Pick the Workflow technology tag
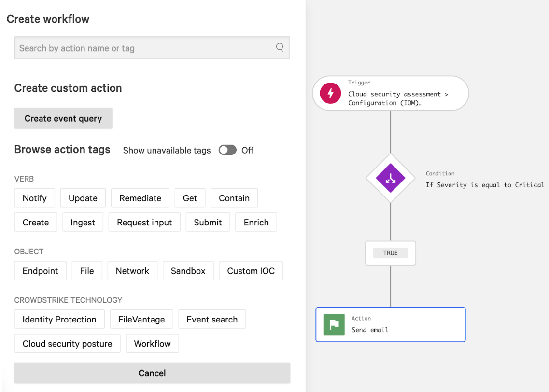This screenshot has width=549, height=392. pos(152,343)
